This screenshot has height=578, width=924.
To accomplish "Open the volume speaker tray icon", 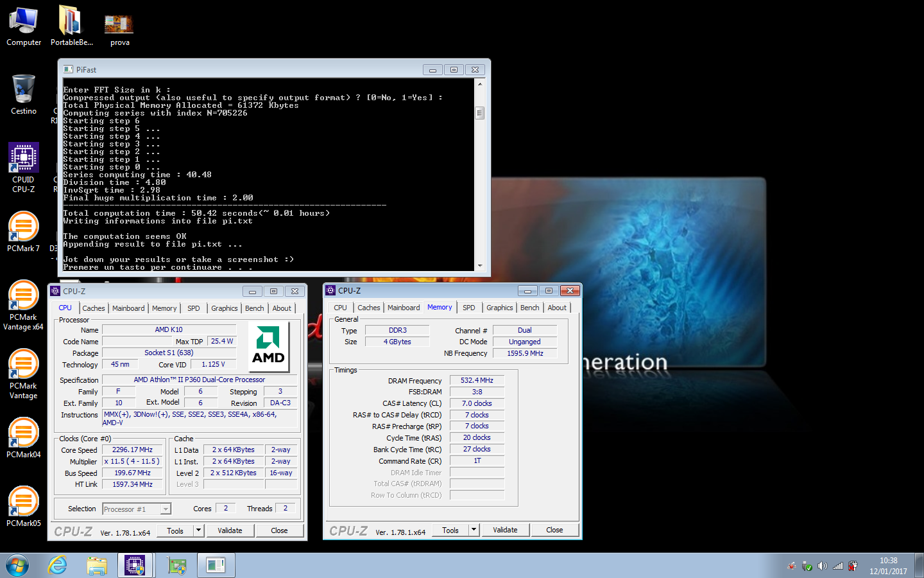I will click(x=823, y=566).
